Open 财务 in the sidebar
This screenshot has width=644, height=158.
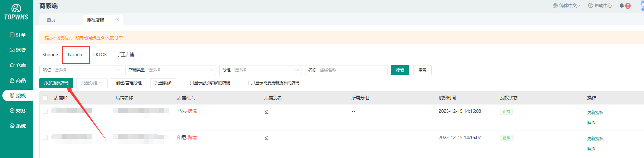tap(17, 111)
